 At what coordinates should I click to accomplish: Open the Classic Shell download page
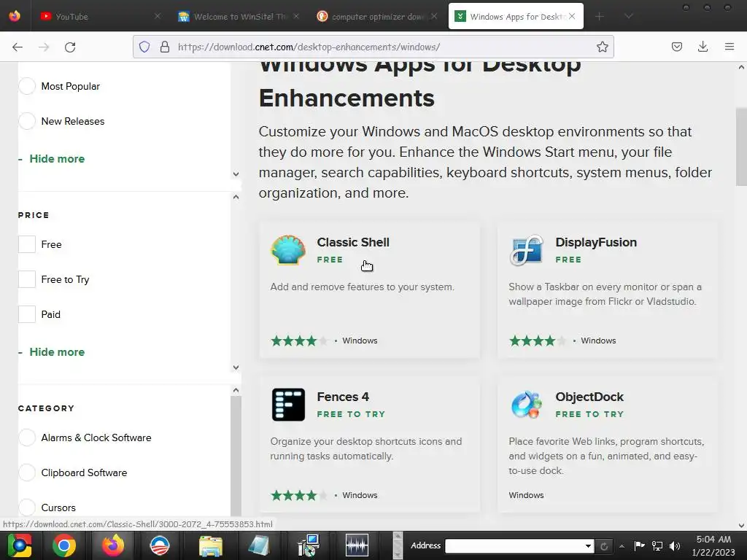point(353,242)
